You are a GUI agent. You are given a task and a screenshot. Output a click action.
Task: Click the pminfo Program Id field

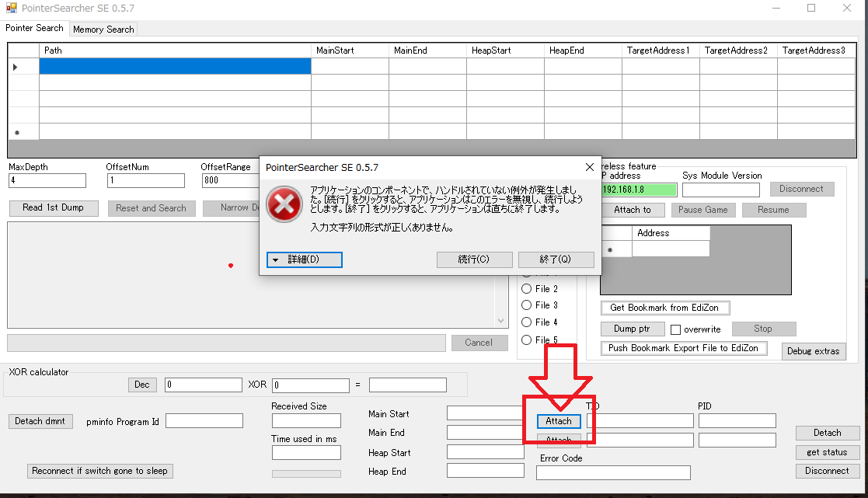tap(204, 421)
